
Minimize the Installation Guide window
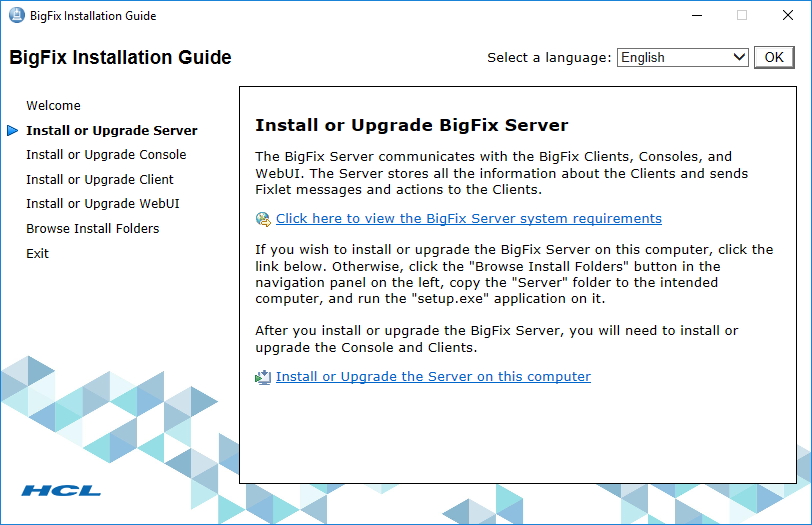pyautogui.click(x=696, y=15)
